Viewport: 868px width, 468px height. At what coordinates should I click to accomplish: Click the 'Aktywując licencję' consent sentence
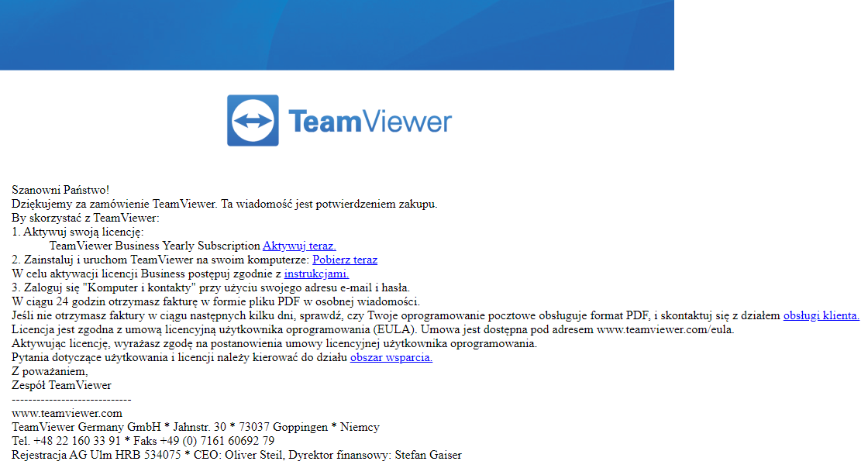[x=274, y=343]
